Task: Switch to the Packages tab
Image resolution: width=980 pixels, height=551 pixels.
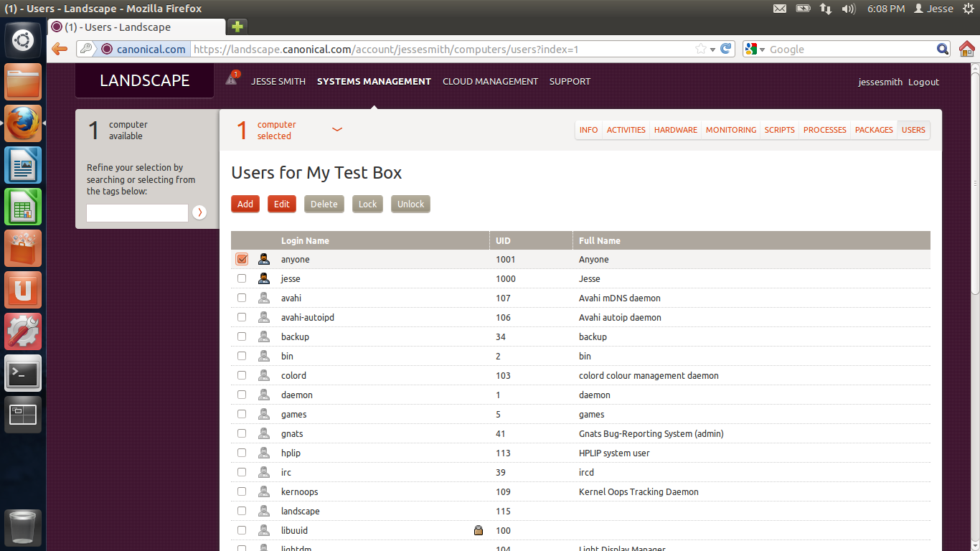Action: [x=874, y=130]
